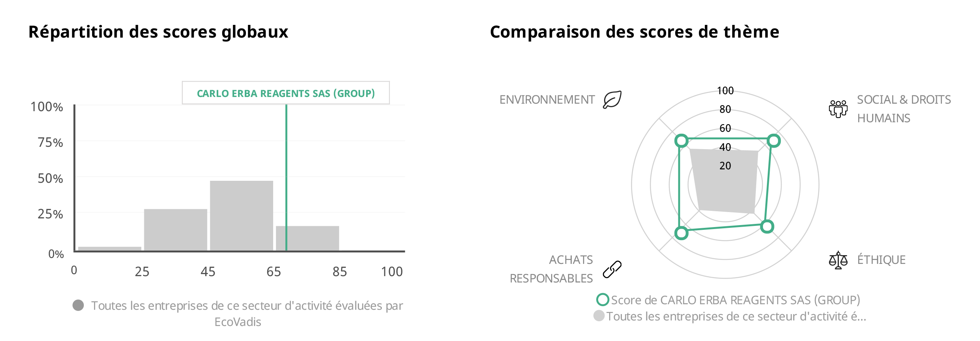Select the Social & Droits Humains radar data point
Viewport: 980px width, 341px height.
tap(773, 141)
